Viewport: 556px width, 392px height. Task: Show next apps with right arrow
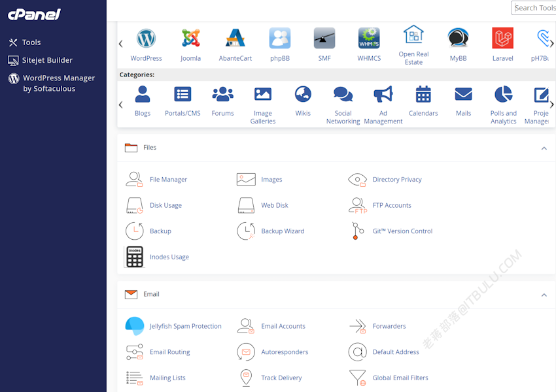(x=551, y=44)
